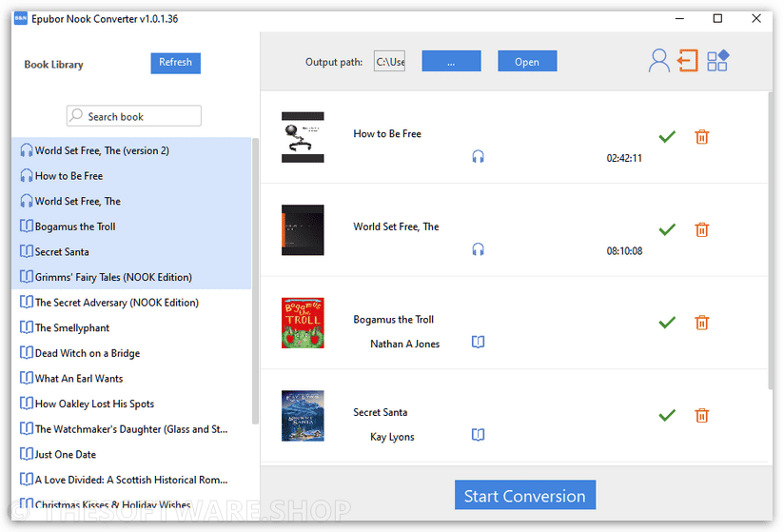
Task: Select Grimms' Fairy Tales (NOOK Edition)
Action: (131, 277)
